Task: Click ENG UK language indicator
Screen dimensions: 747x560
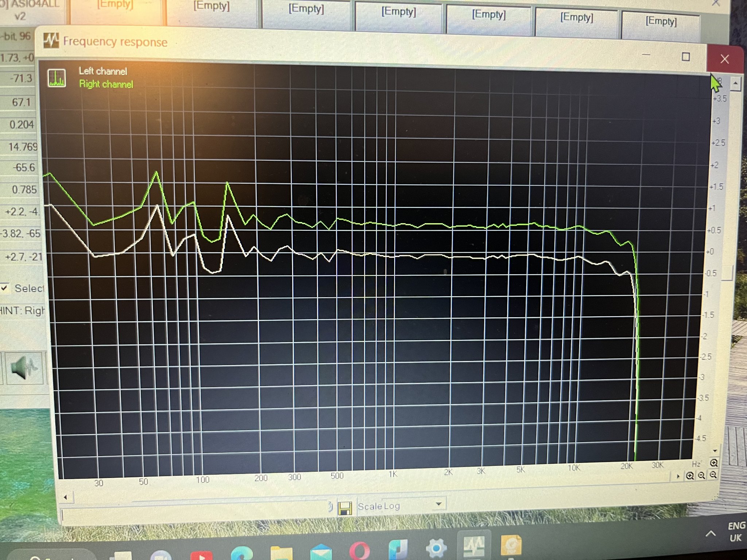Action: pyautogui.click(x=736, y=532)
